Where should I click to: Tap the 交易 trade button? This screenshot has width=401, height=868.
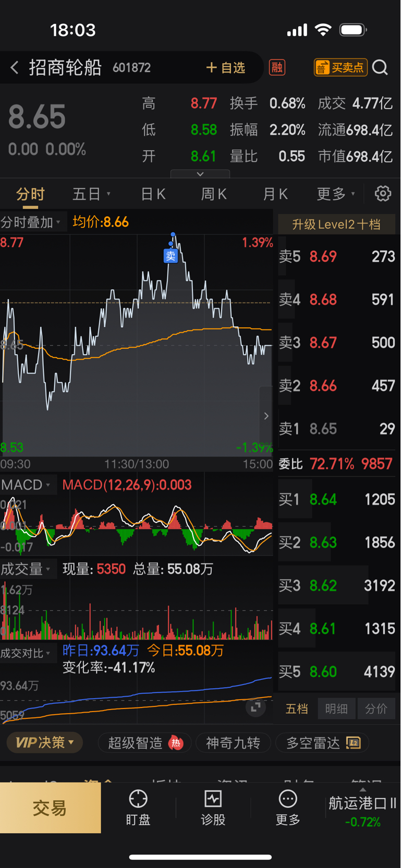[50, 808]
